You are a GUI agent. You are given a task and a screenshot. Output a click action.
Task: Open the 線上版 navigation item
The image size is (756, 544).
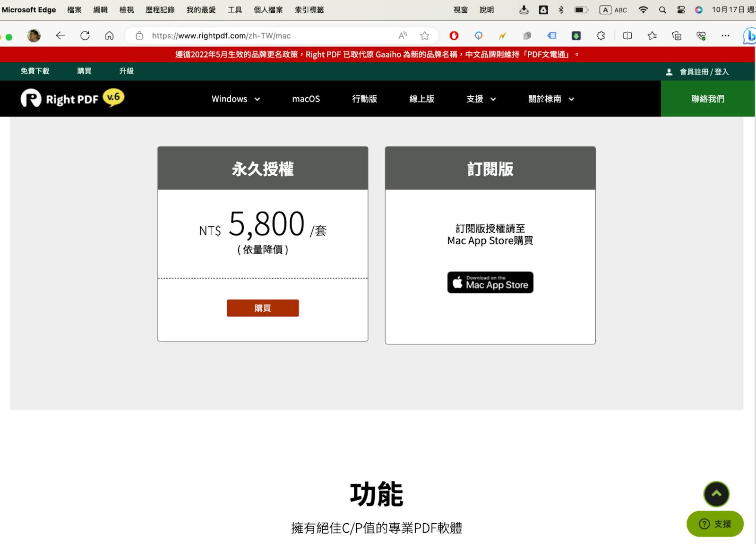pyautogui.click(x=421, y=99)
